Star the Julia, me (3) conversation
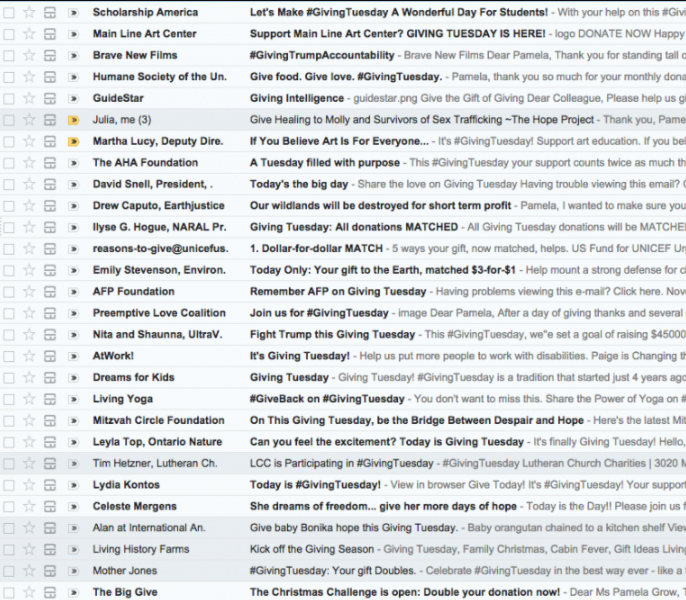The image size is (686, 600). (x=29, y=119)
